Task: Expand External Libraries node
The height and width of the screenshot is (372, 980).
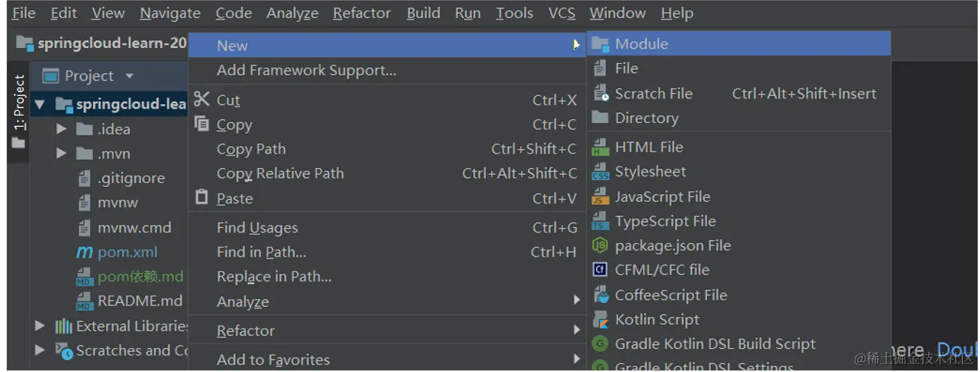Action: (x=40, y=326)
